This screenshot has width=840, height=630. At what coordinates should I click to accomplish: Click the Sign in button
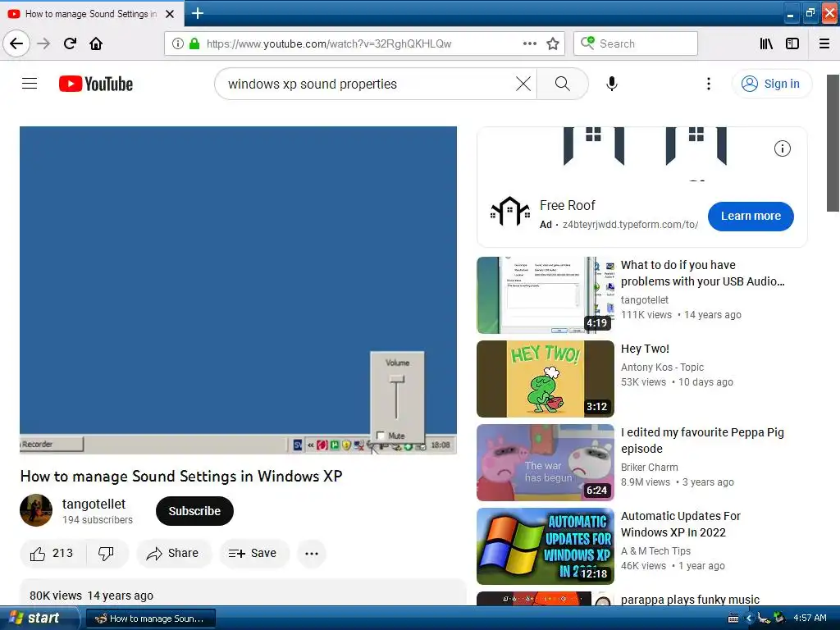point(771,84)
